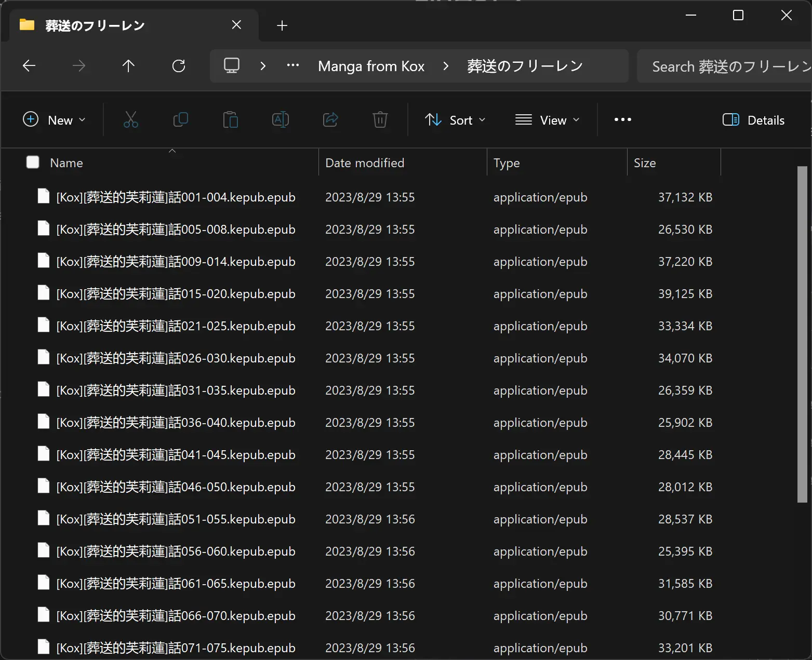Viewport: 812px width, 660px height.
Task: Expand the New item dropdown
Action: tap(54, 120)
